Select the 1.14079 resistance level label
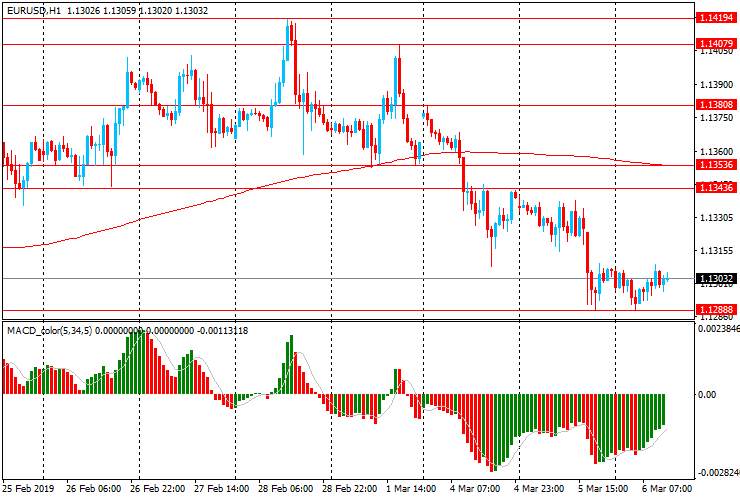 point(716,44)
